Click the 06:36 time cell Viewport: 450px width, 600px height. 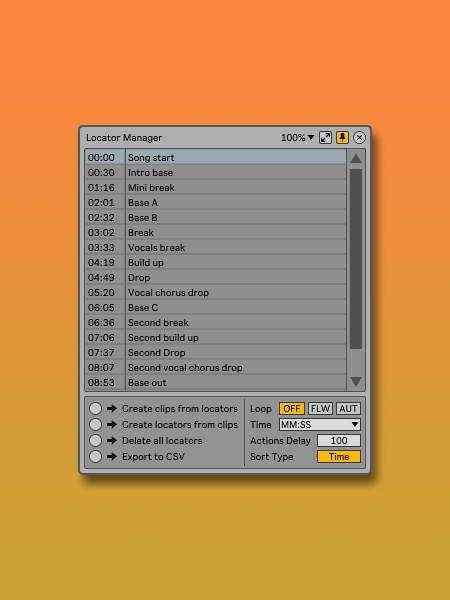pyautogui.click(x=105, y=323)
